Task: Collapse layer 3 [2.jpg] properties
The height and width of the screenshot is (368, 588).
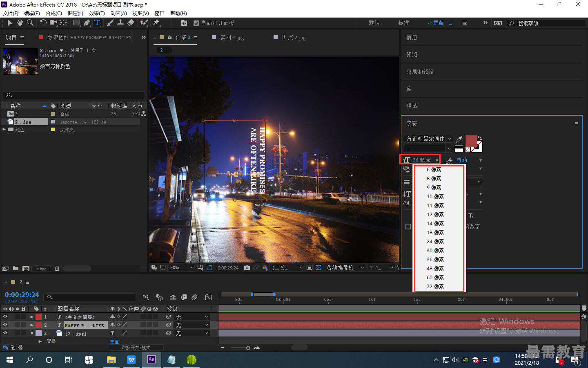Action: (x=32, y=333)
